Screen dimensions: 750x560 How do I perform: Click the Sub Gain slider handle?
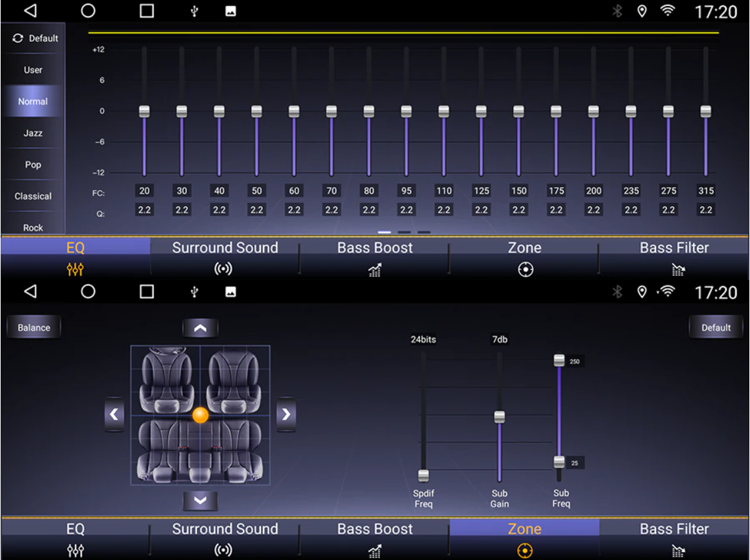point(499,417)
